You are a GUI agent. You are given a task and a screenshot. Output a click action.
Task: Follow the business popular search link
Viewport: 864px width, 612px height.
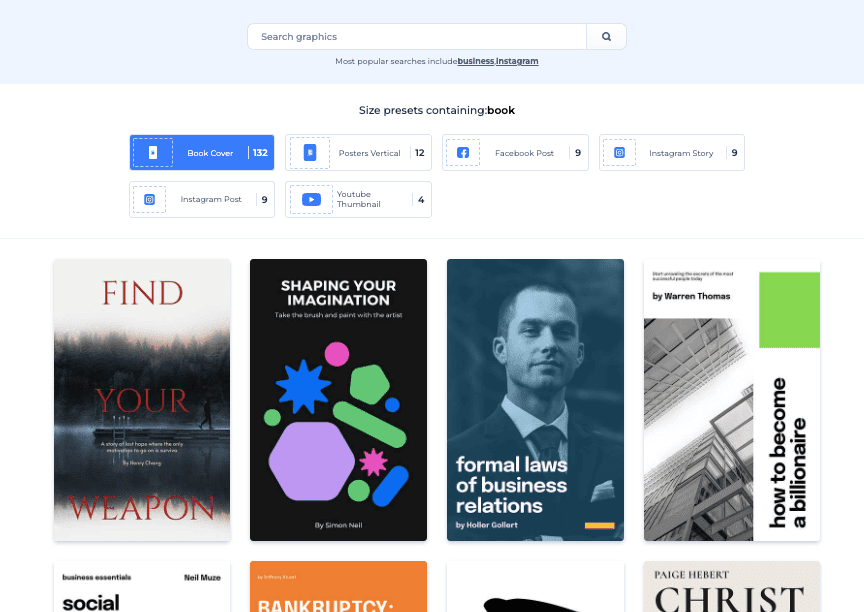click(x=475, y=61)
